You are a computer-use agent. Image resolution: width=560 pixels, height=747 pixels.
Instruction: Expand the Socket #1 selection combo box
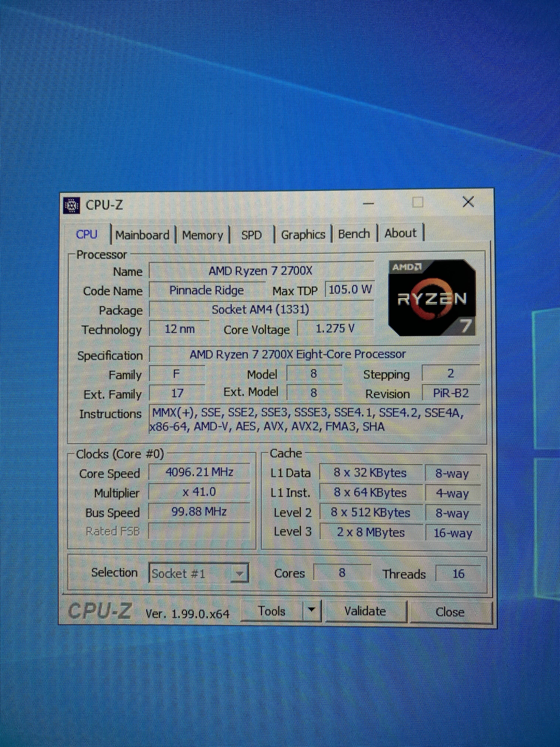point(239,574)
